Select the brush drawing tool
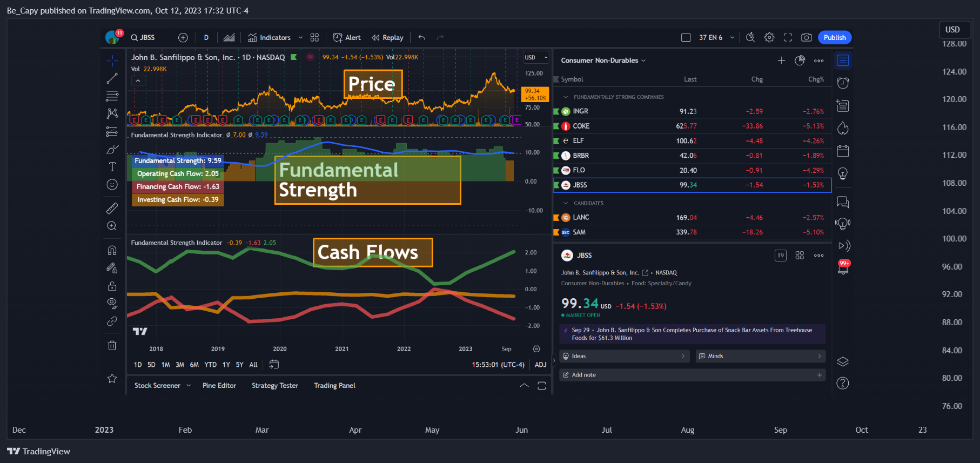 click(x=112, y=149)
